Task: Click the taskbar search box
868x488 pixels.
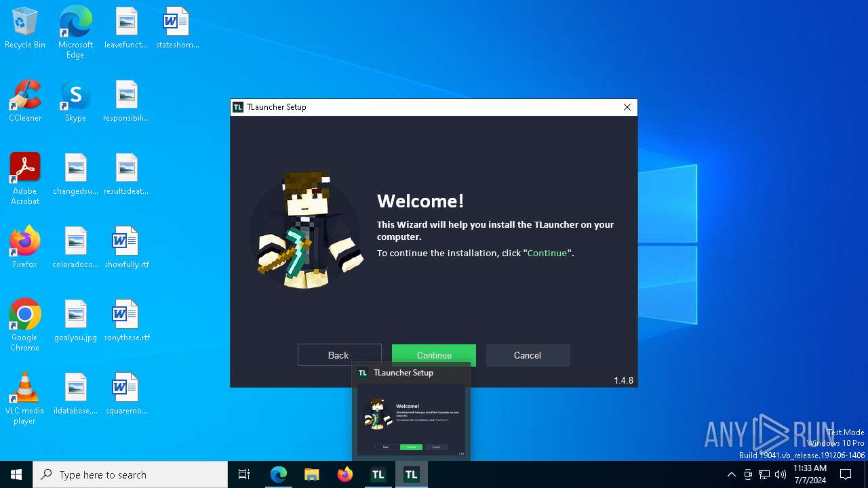Action: click(x=130, y=474)
